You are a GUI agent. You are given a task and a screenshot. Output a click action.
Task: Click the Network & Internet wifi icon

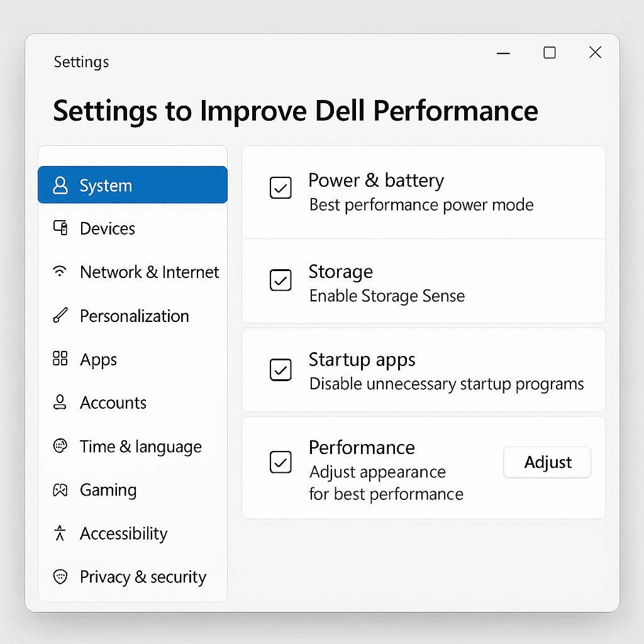(x=60, y=272)
